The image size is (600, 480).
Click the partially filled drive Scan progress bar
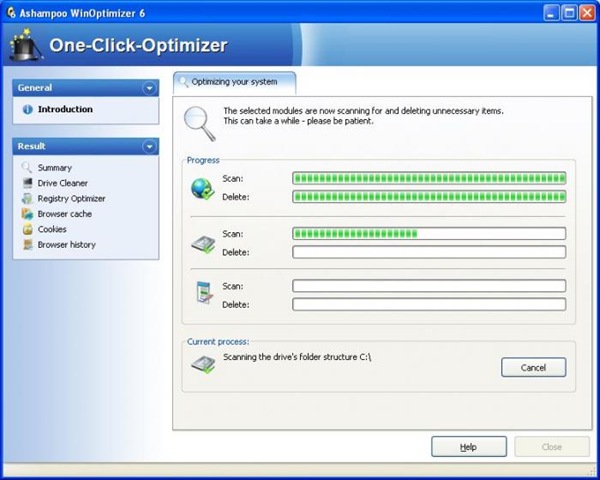[428, 234]
